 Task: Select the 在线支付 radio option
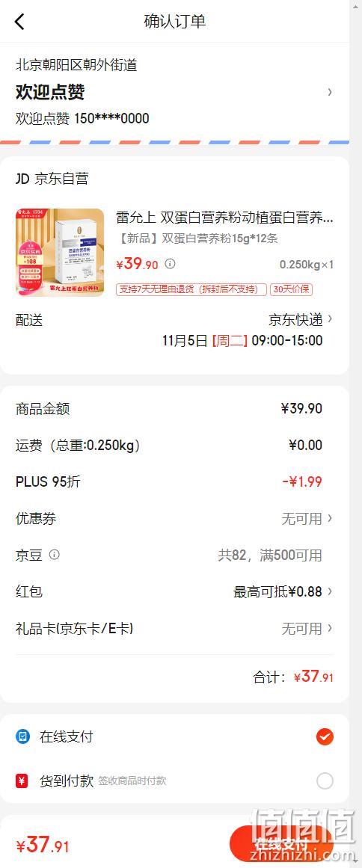[x=325, y=737]
